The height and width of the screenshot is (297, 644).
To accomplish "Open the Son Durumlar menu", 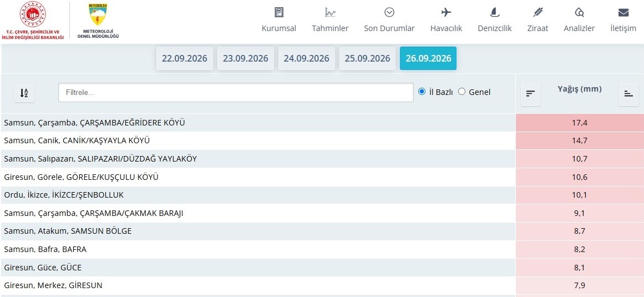I will click(389, 28).
